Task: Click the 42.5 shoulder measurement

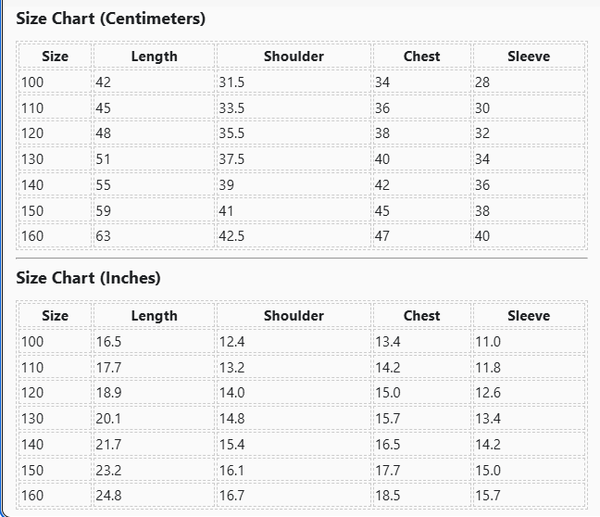Action: (x=232, y=236)
